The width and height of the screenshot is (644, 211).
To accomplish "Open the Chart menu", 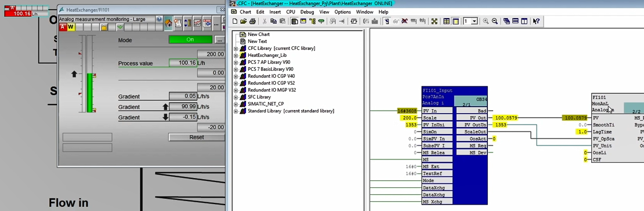I will (x=245, y=12).
